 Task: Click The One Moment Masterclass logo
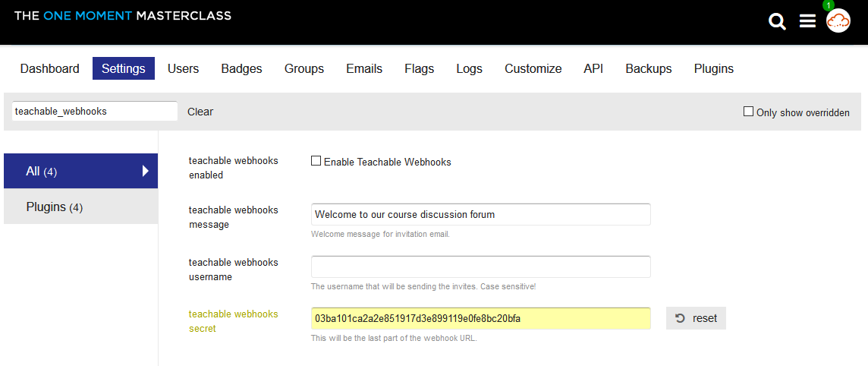(x=123, y=15)
